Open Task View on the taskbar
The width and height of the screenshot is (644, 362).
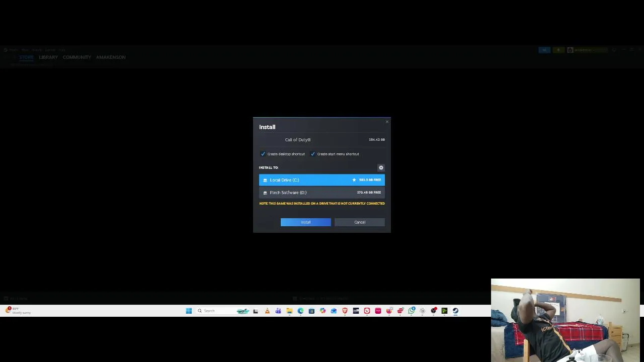pyautogui.click(x=256, y=311)
